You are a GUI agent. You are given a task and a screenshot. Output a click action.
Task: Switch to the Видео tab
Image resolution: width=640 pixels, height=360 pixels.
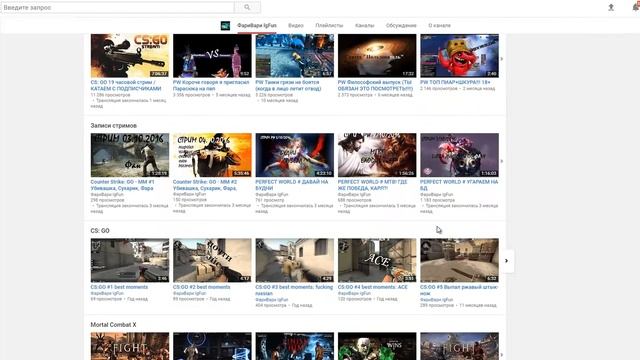click(x=296, y=25)
